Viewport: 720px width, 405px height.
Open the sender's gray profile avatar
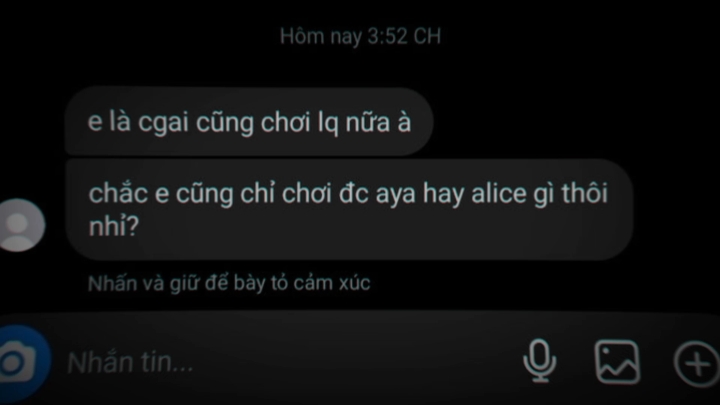pos(20,225)
